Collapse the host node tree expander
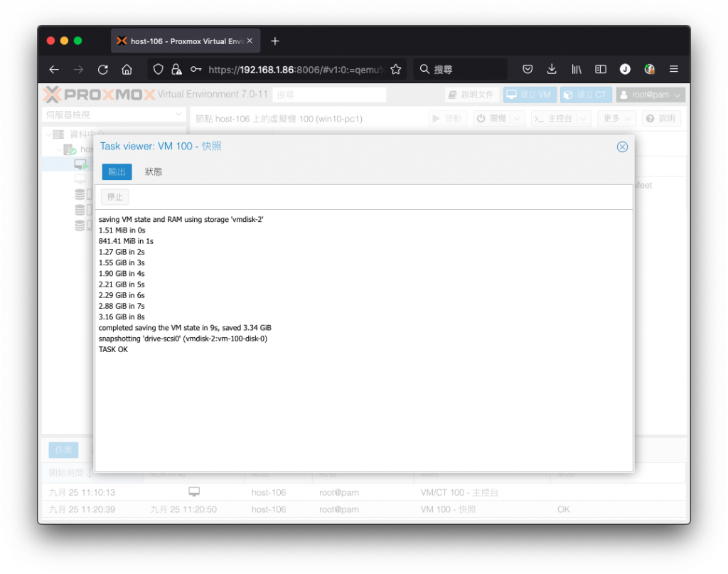 click(x=58, y=149)
